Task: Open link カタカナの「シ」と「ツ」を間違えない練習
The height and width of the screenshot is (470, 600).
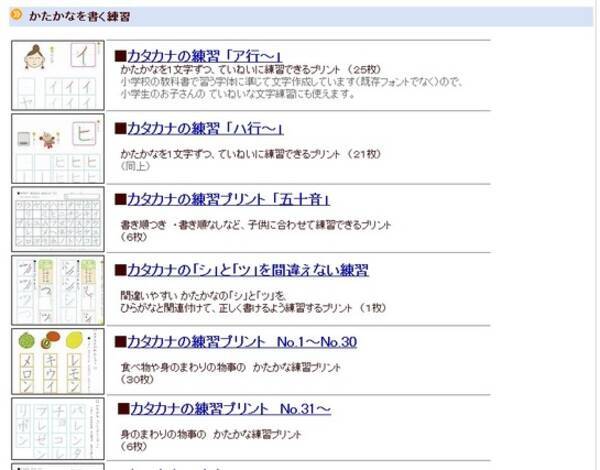Action: click(248, 270)
